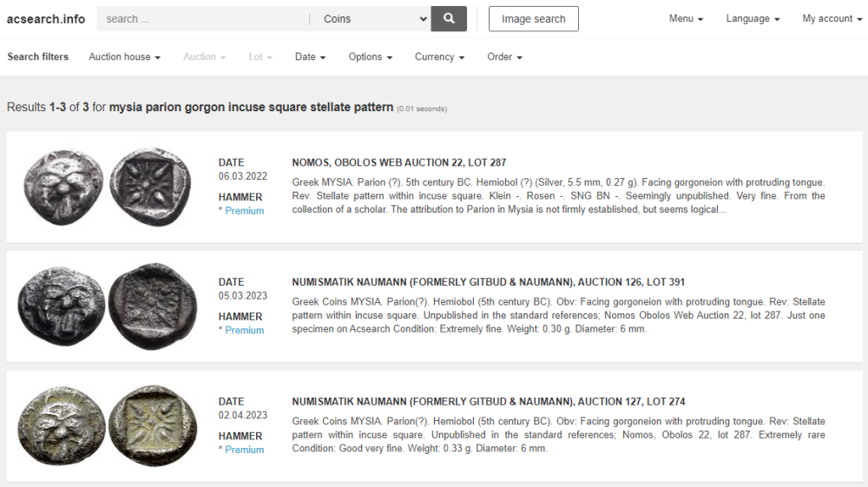868x487 pixels.
Task: Open Naumann Auction 126 Lot 391 title
Action: [x=489, y=282]
